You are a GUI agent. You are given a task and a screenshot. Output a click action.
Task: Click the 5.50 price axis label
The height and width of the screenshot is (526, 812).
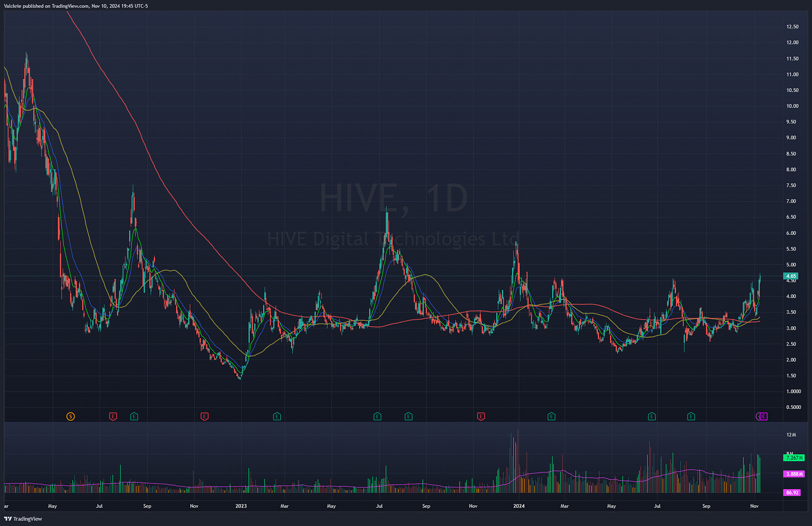[x=791, y=249]
